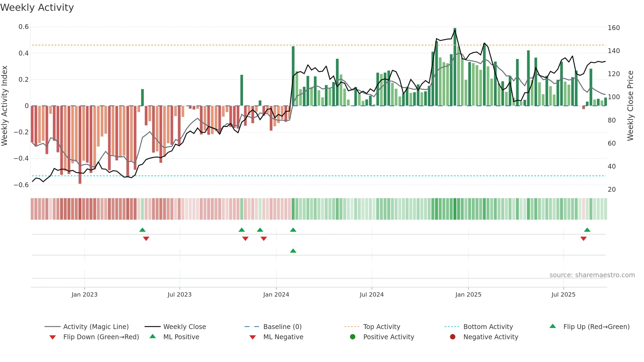Toggle the Bottom Activity legend entry
Screen dimensions: 644x362
(479, 327)
